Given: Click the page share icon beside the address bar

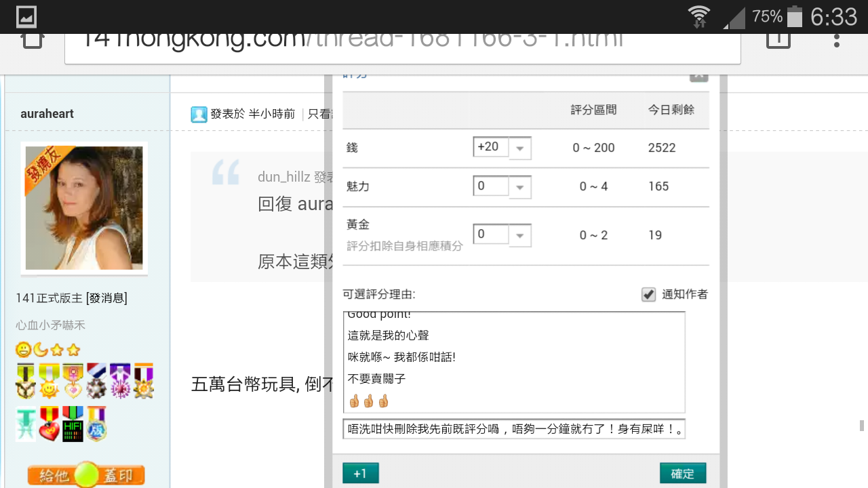Looking at the screenshot, I should (x=777, y=39).
